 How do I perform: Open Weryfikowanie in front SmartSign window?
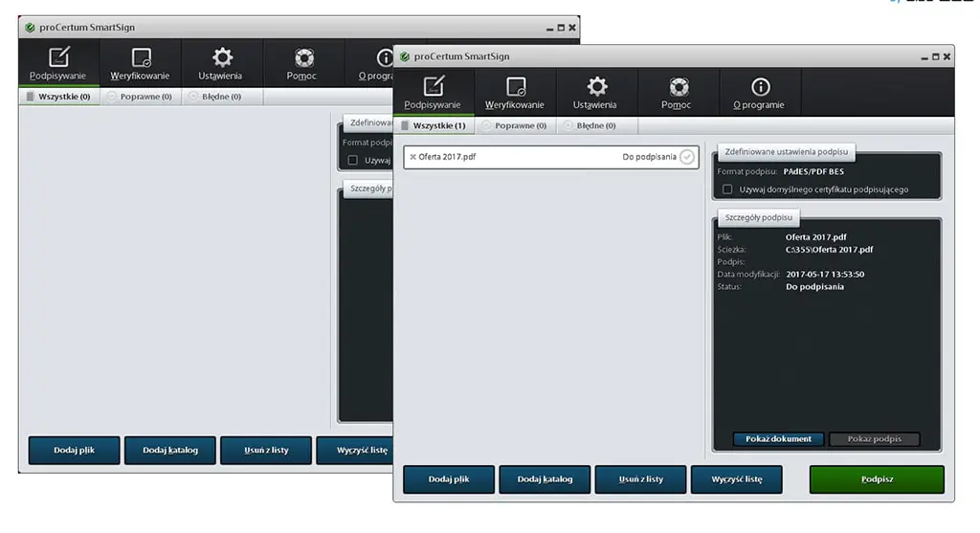coord(514,92)
